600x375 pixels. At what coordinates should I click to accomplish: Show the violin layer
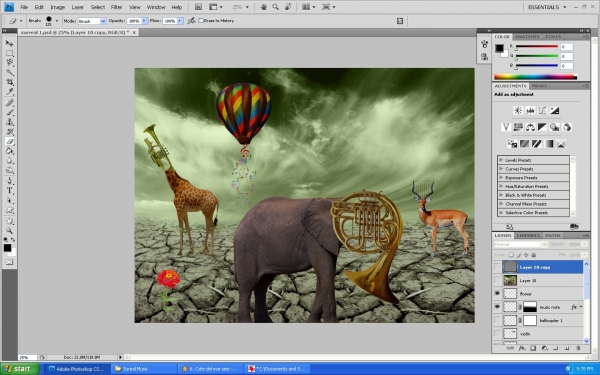pos(497,334)
